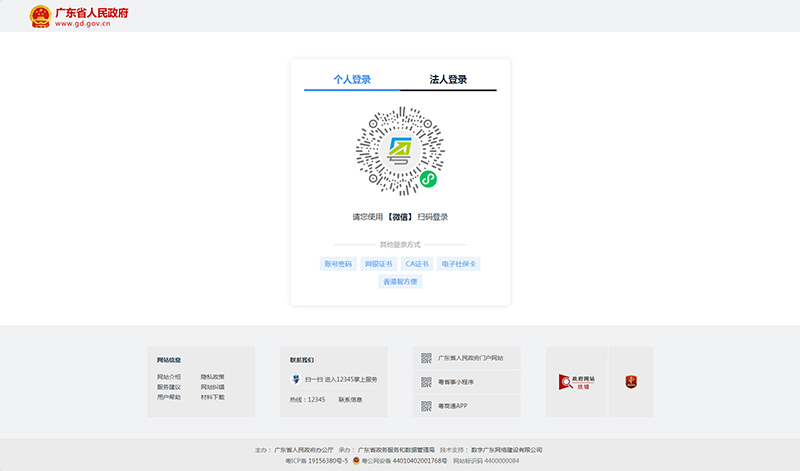Choose 账号密码 login method

(337, 264)
